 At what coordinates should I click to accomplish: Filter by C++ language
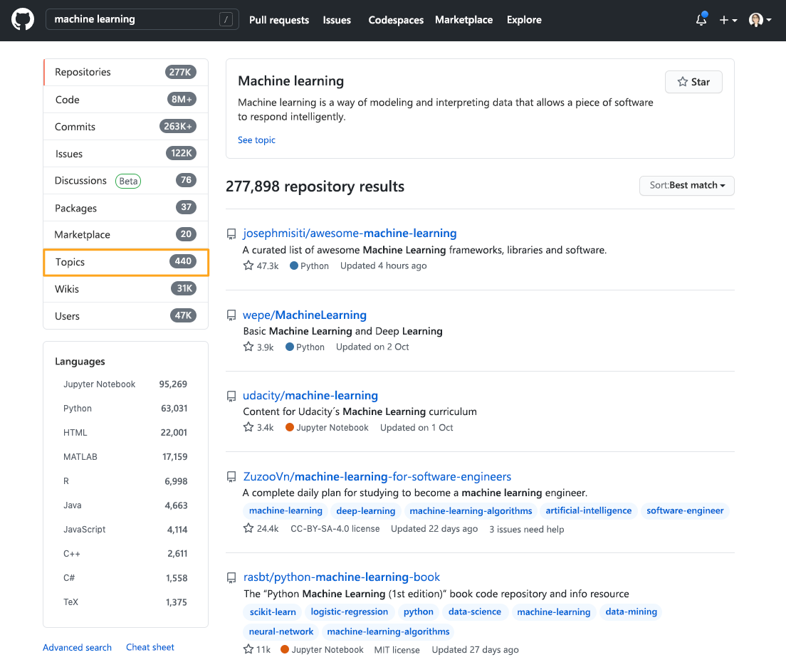coord(125,554)
